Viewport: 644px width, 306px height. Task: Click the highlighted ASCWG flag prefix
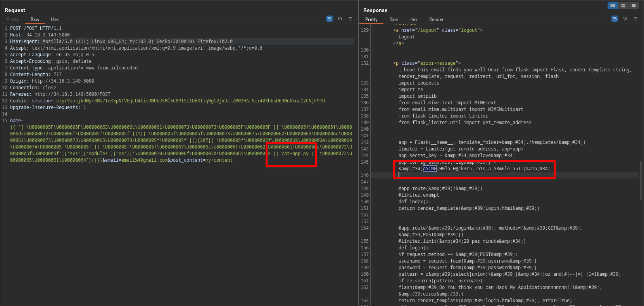click(x=430, y=169)
